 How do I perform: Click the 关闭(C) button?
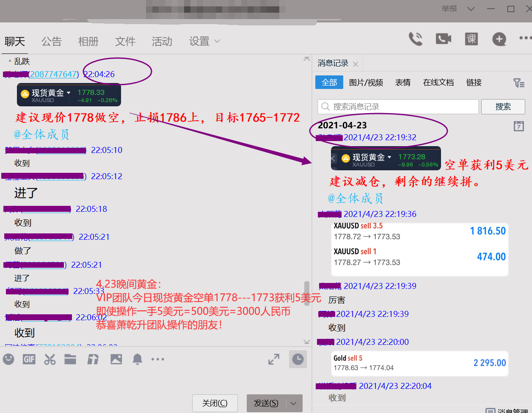215,403
